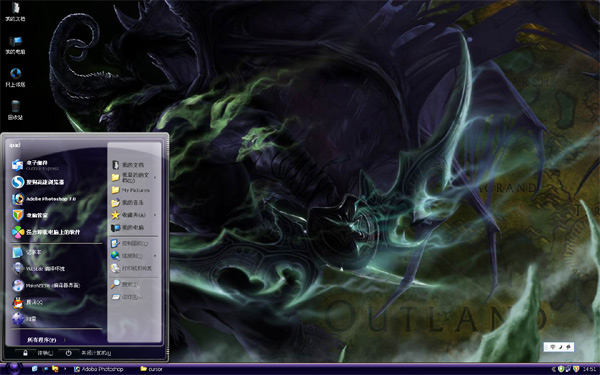Expand the Favorites star submenu arrow

point(155,215)
